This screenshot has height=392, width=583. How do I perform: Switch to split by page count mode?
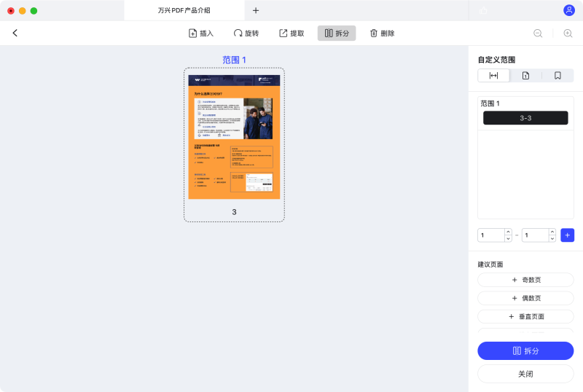[525, 76]
